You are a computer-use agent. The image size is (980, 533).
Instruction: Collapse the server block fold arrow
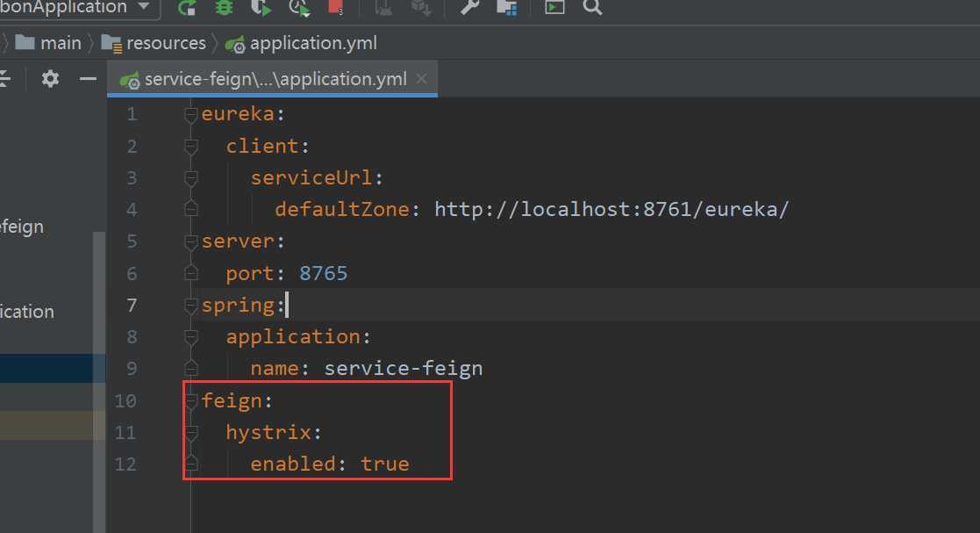191,242
